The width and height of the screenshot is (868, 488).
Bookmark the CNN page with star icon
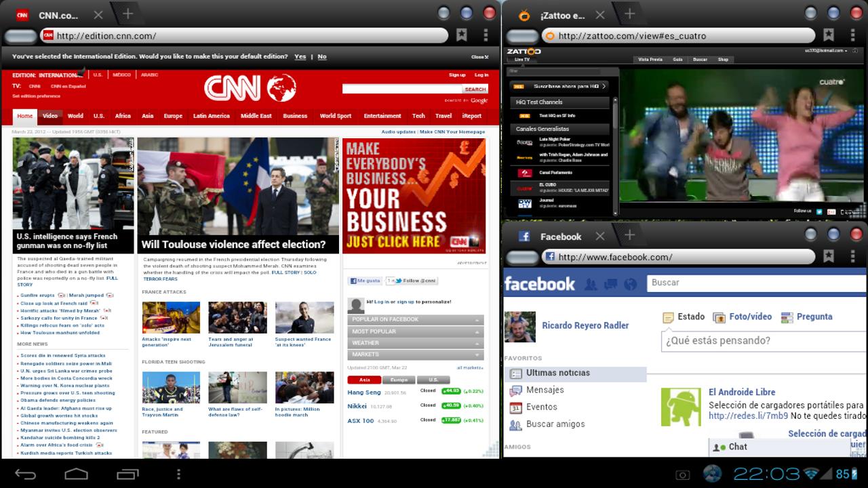pos(462,35)
